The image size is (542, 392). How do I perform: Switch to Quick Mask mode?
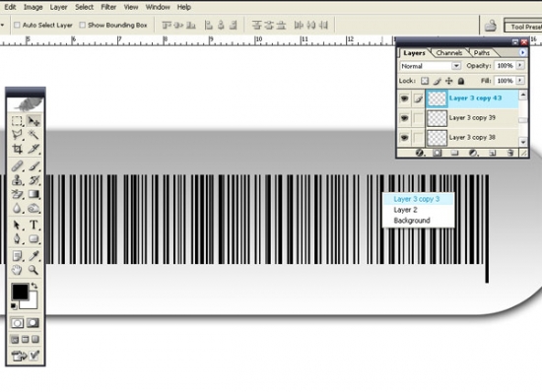(x=34, y=323)
